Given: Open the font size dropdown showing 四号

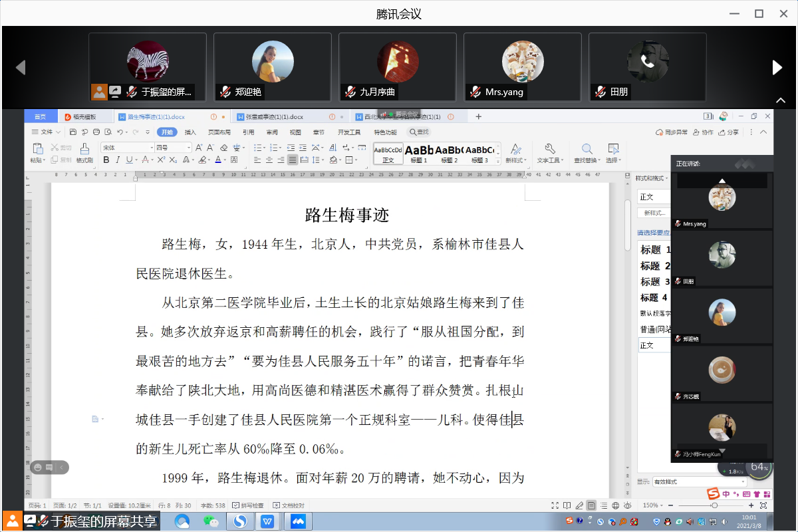Looking at the screenshot, I should (173, 148).
